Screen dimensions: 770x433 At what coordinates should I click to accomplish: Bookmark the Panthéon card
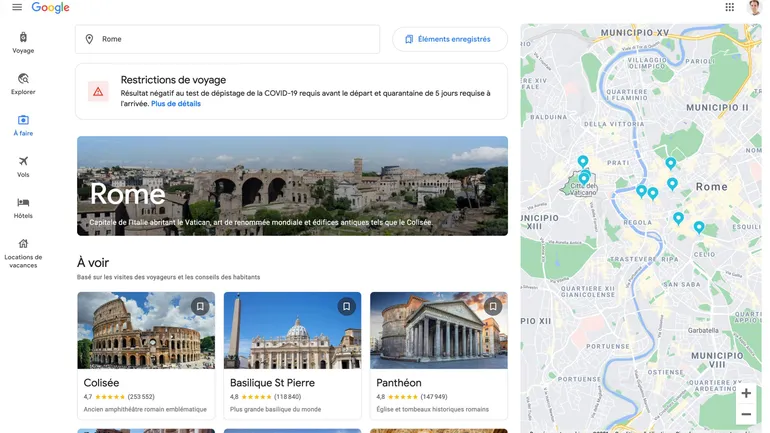click(x=493, y=306)
